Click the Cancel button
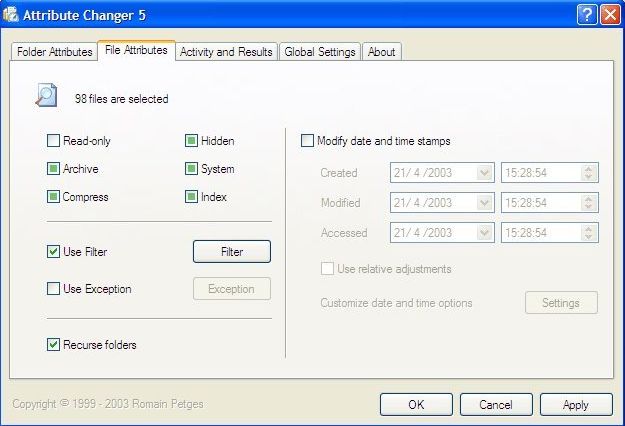The image size is (625, 426). coord(496,404)
